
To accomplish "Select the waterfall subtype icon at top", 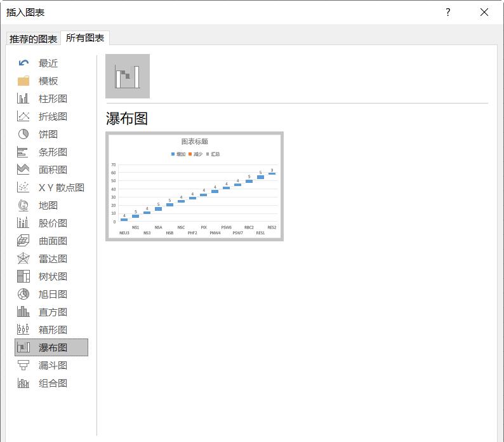I will [x=128, y=76].
